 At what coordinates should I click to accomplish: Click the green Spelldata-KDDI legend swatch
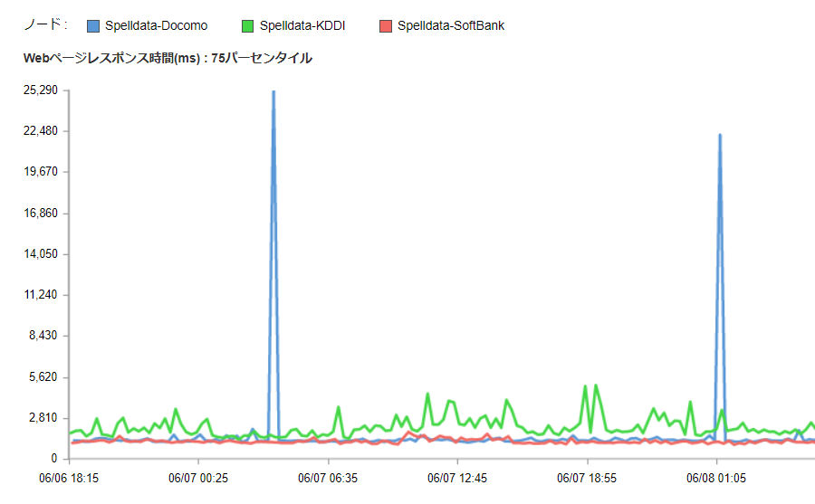click(246, 25)
